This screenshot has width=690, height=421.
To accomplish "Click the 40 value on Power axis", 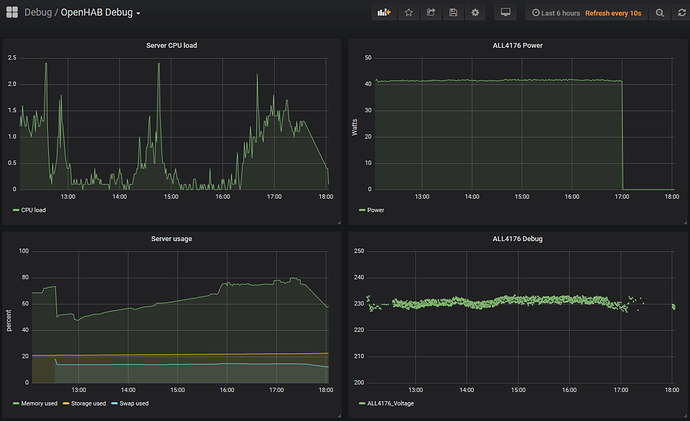I will click(368, 84).
